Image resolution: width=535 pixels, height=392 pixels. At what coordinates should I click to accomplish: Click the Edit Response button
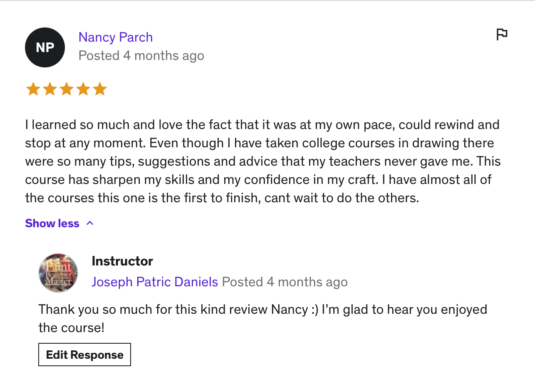click(x=84, y=355)
